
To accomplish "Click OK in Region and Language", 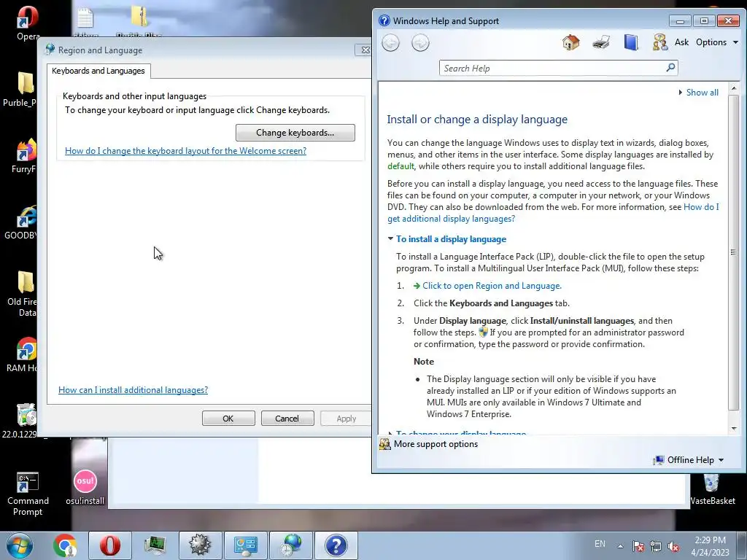I will [x=228, y=419].
